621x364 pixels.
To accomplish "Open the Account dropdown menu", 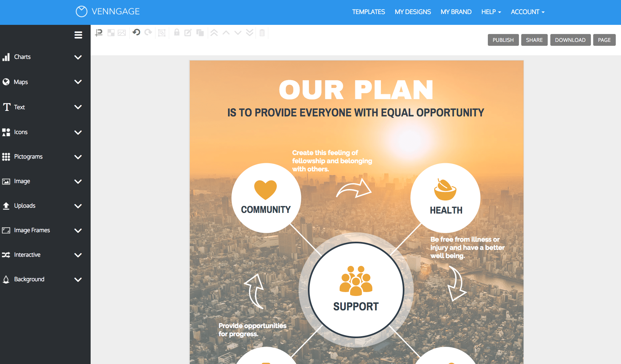I will pos(527,12).
